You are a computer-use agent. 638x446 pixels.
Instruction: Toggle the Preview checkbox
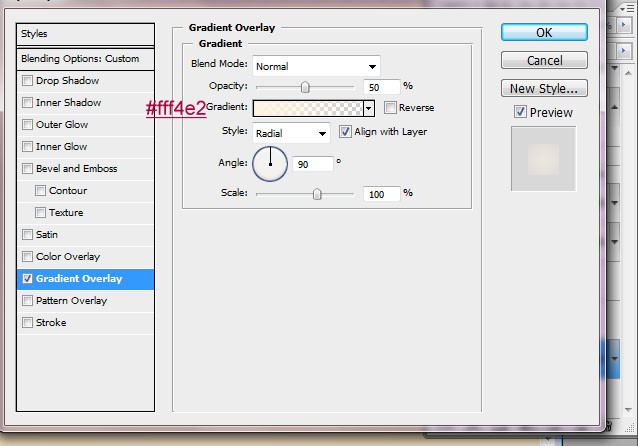pyautogui.click(x=520, y=112)
